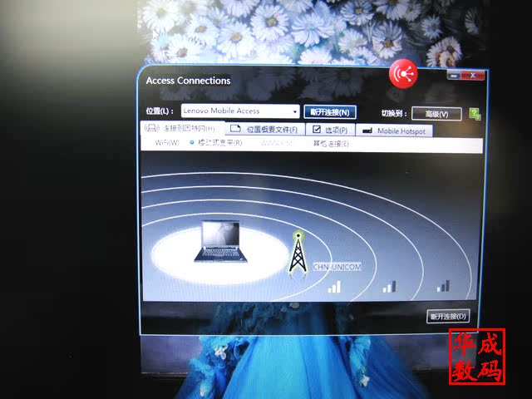Image resolution: width=532 pixels, height=399 pixels.
Task: Click the Mobile Hotspot tab's router icon
Action: (367, 131)
